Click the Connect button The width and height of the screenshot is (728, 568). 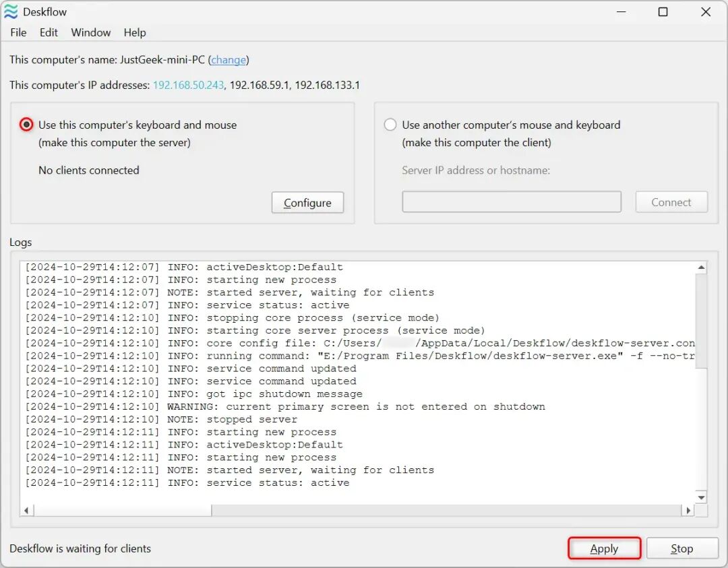(x=671, y=202)
